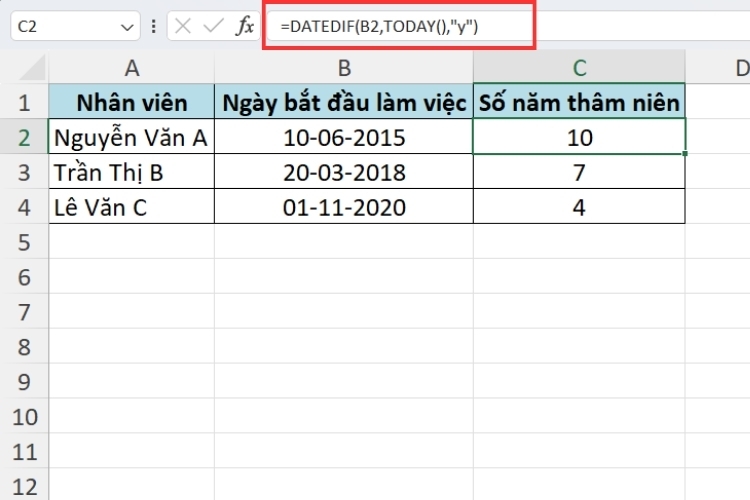Select row 9 header
This screenshot has width=750, height=500.
click(24, 382)
